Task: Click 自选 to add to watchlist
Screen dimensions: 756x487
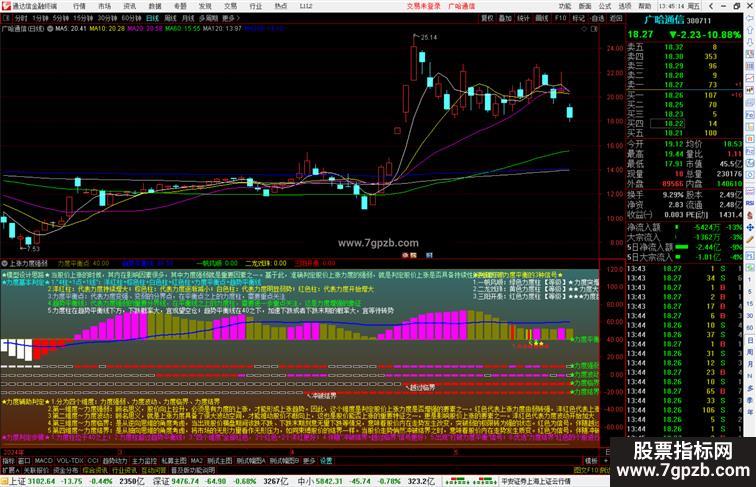Action: coord(597,18)
